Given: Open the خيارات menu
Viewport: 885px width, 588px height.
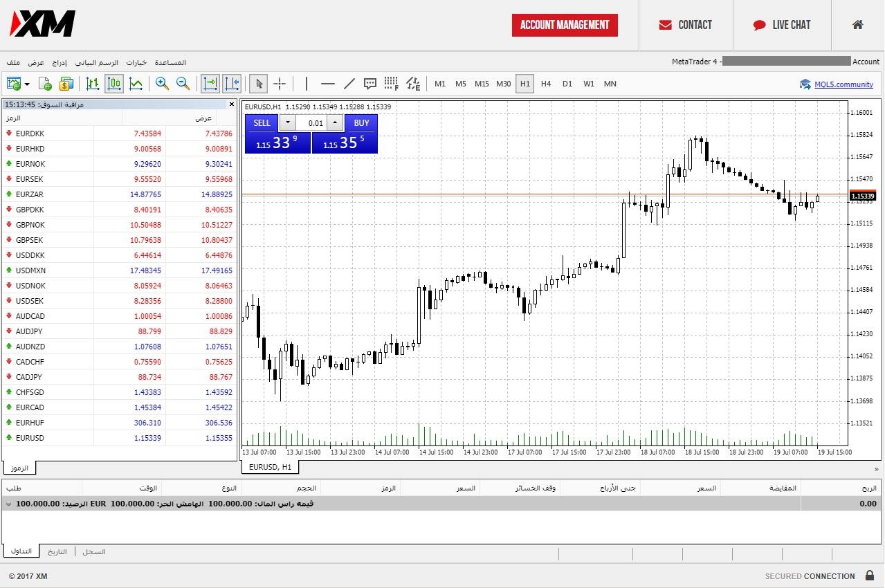Looking at the screenshot, I should [136, 62].
